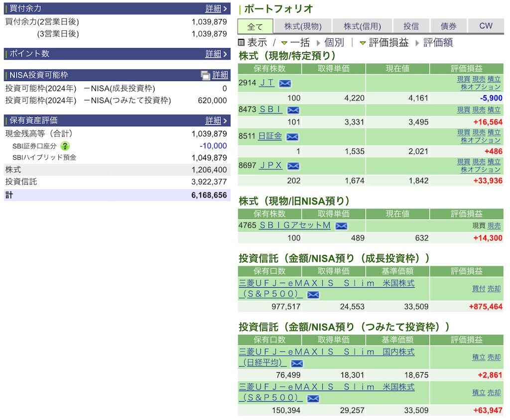The width and height of the screenshot is (510, 420).
Task: Click 積立 for SBI 8473
Action: pyautogui.click(x=494, y=110)
